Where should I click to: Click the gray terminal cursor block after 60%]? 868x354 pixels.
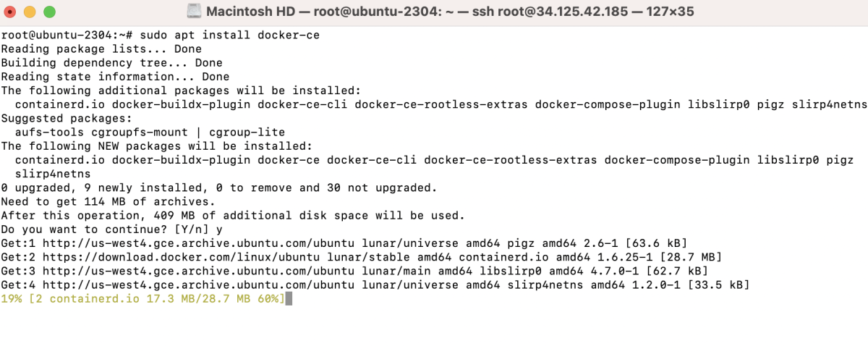(x=289, y=298)
